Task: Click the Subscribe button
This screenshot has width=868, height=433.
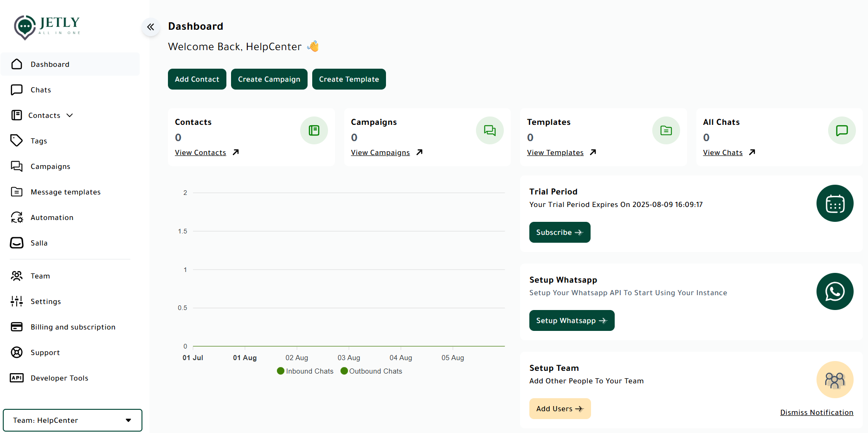Action: [559, 233]
